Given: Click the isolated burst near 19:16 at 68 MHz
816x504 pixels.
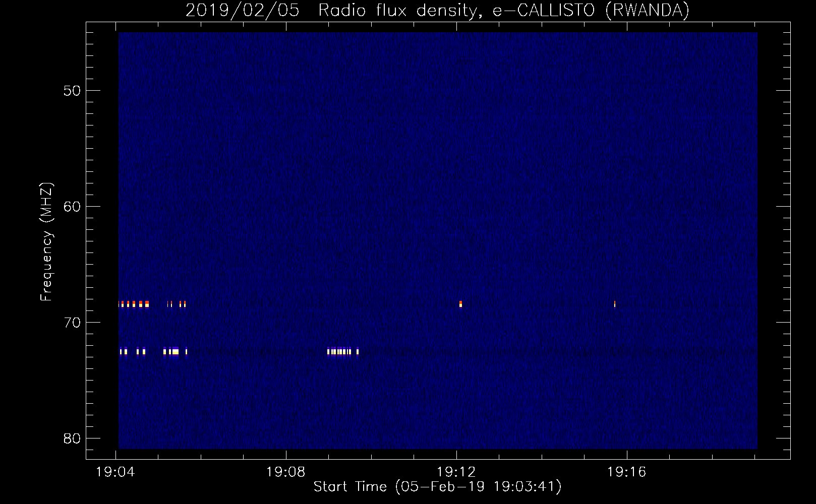Looking at the screenshot, I should pyautogui.click(x=615, y=304).
